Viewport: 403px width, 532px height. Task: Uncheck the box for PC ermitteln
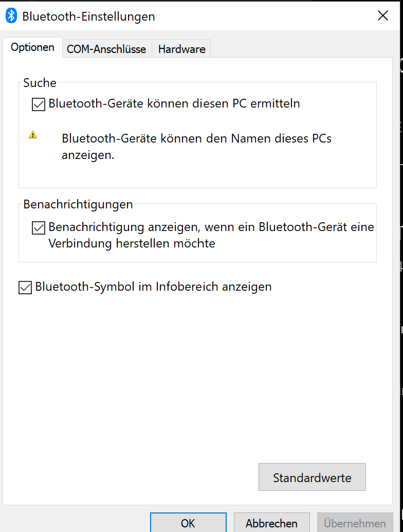(x=39, y=104)
